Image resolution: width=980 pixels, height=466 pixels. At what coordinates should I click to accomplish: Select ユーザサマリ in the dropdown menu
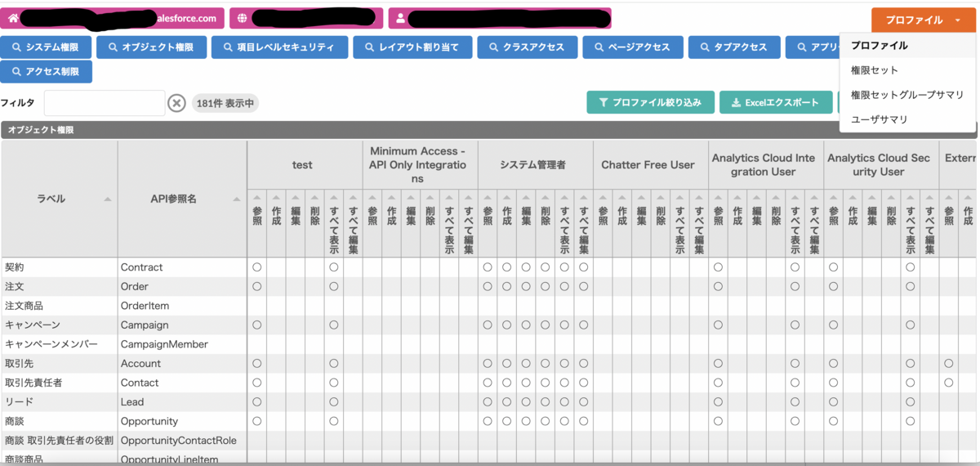point(906,119)
